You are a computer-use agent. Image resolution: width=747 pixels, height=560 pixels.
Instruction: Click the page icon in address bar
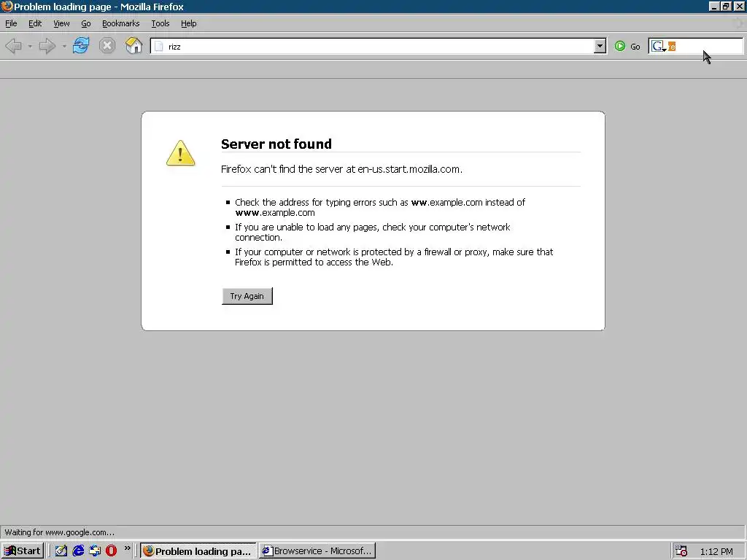[159, 46]
